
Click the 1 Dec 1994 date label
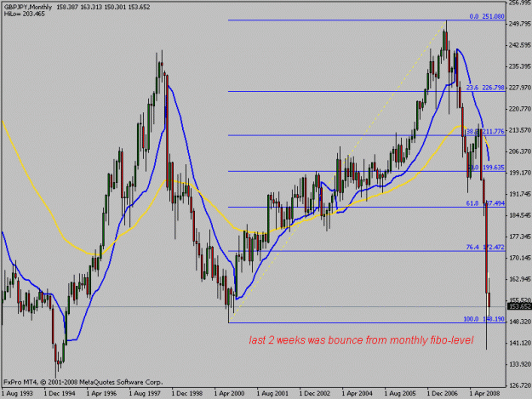pyautogui.click(x=60, y=394)
